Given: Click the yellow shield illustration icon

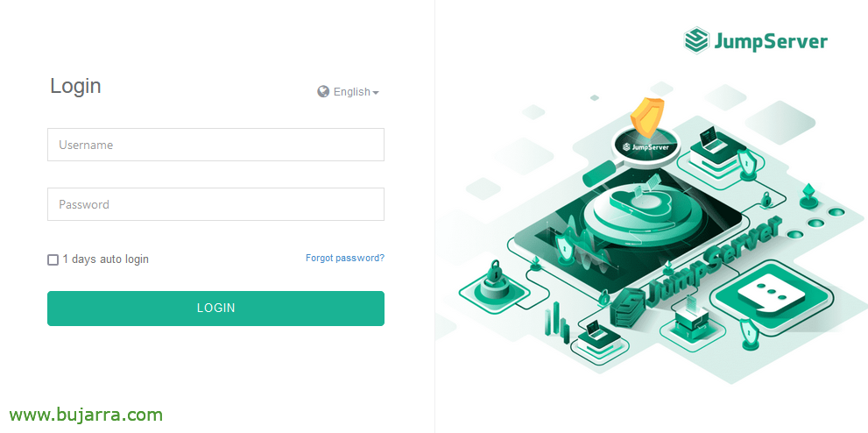Looking at the screenshot, I should click(646, 117).
